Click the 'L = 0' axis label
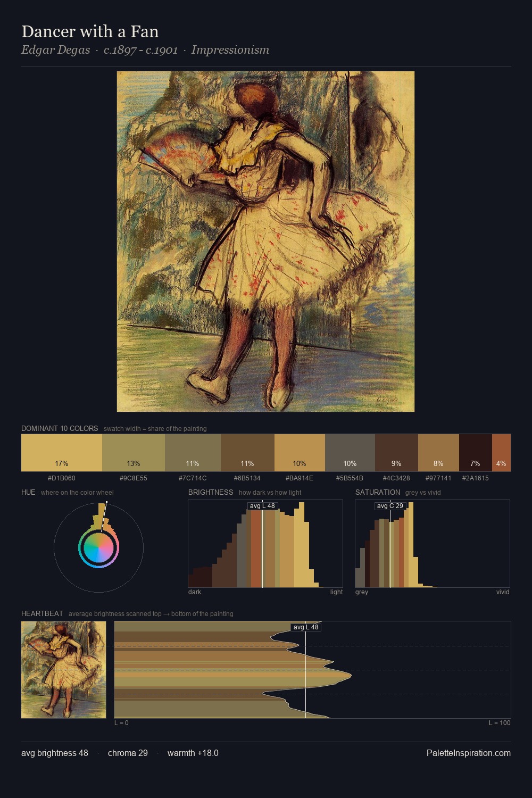The image size is (532, 798). click(121, 723)
